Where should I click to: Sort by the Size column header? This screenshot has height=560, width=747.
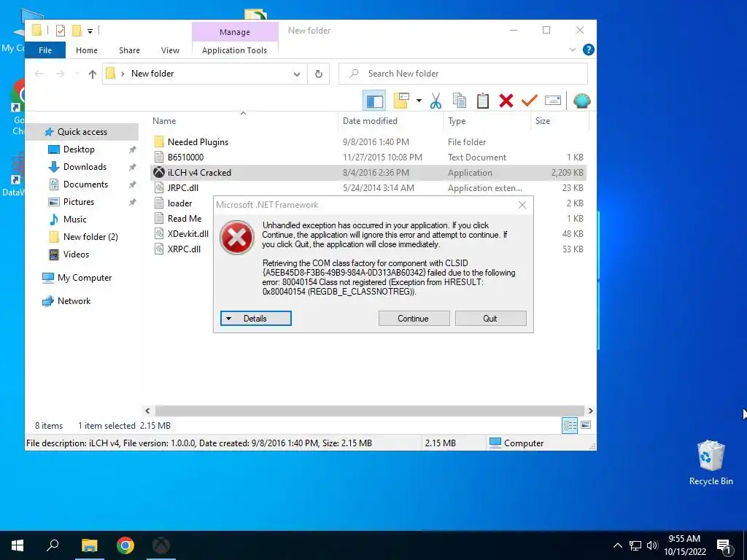(543, 121)
